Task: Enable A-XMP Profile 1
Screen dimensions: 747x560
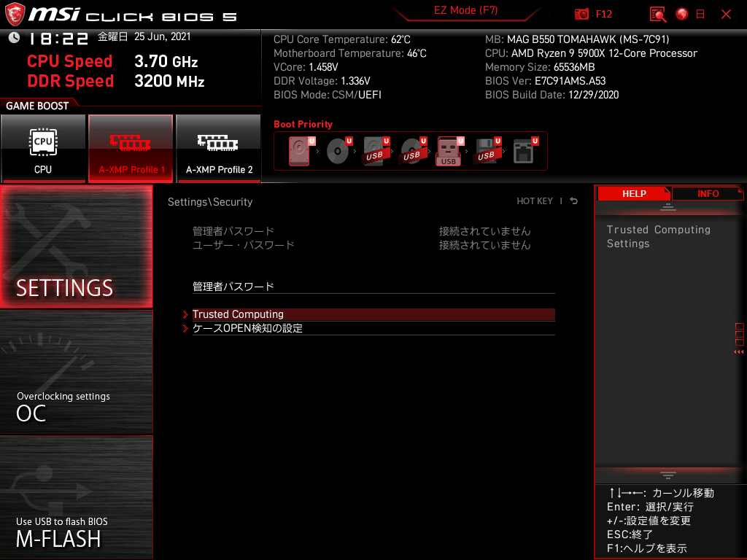Action: pos(131,149)
